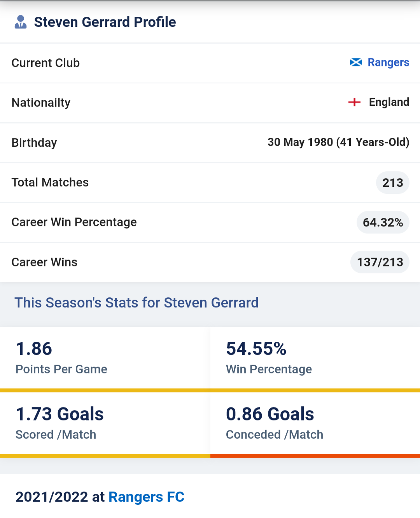Click the Current Club row label
The image size is (420, 518).
[x=45, y=63]
